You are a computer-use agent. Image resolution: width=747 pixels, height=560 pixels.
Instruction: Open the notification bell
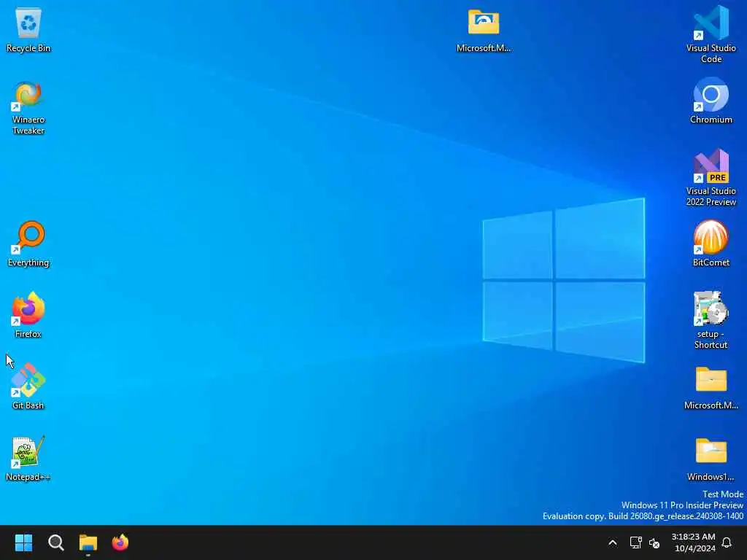(727, 542)
